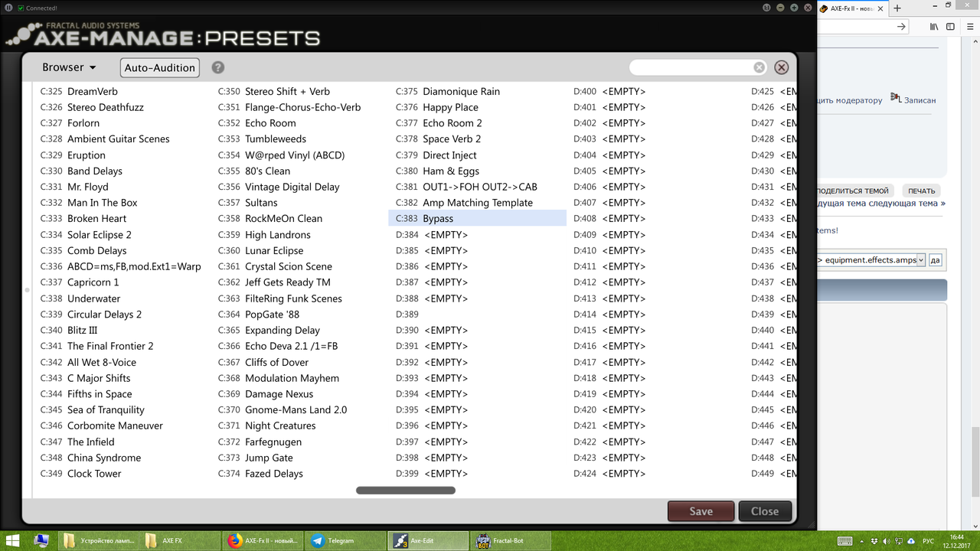
Task: Select preset C:325 DreamVerb
Action: coord(122,91)
